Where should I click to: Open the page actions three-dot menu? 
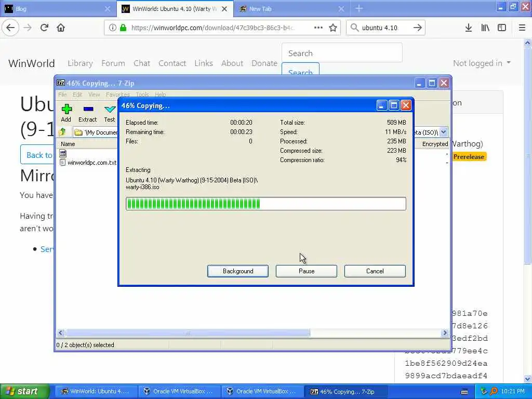[318, 28]
